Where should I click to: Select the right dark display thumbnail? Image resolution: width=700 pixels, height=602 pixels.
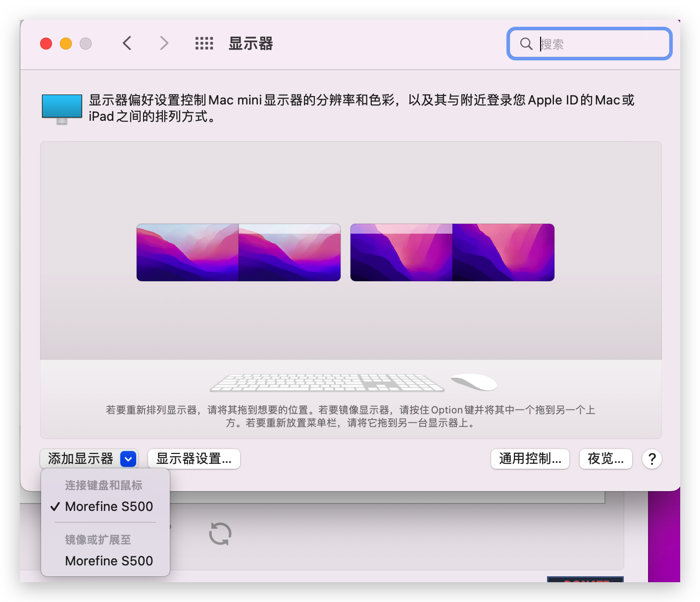(x=452, y=252)
